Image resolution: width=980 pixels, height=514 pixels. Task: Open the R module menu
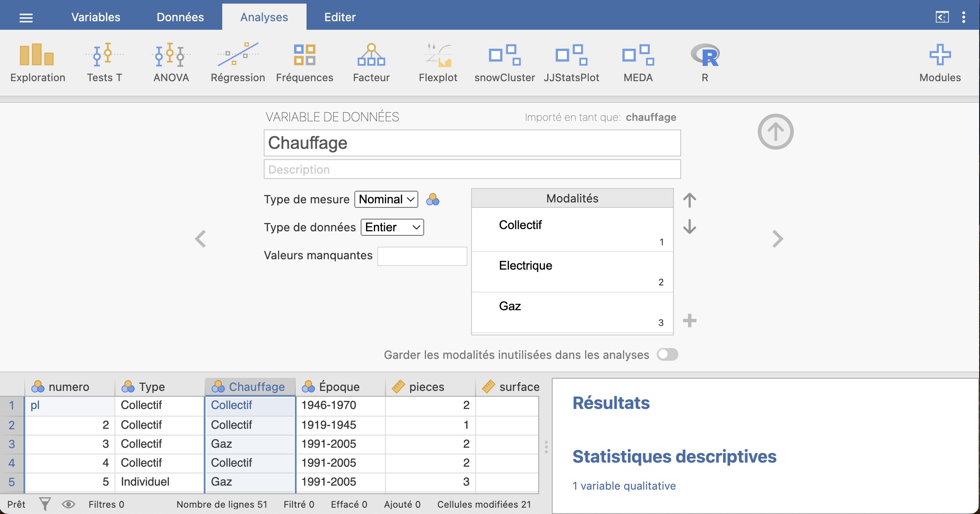[705, 62]
